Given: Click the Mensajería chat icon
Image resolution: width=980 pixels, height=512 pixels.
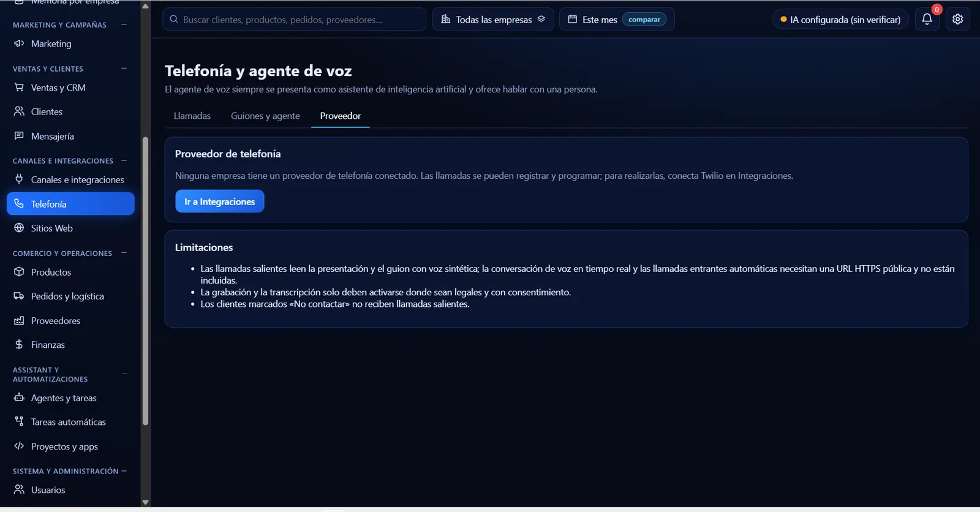Looking at the screenshot, I should tap(19, 136).
